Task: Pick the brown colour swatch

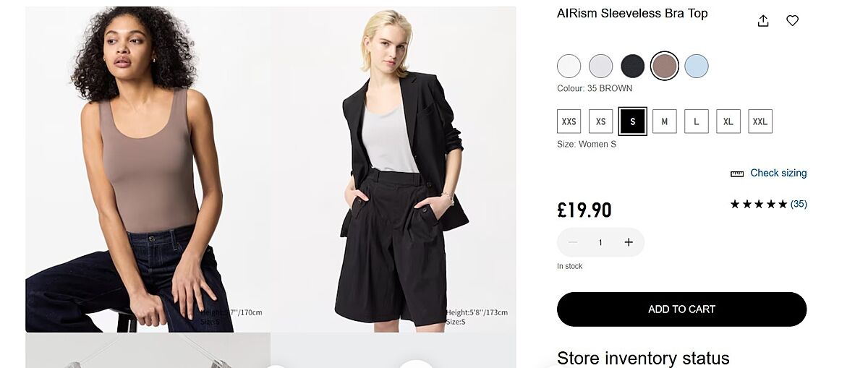Action: (664, 67)
